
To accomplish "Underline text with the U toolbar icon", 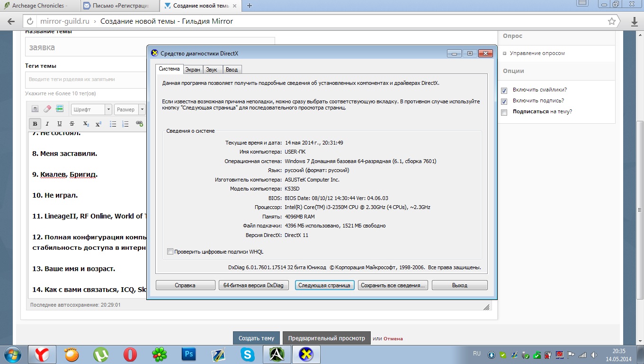I will [60, 124].
